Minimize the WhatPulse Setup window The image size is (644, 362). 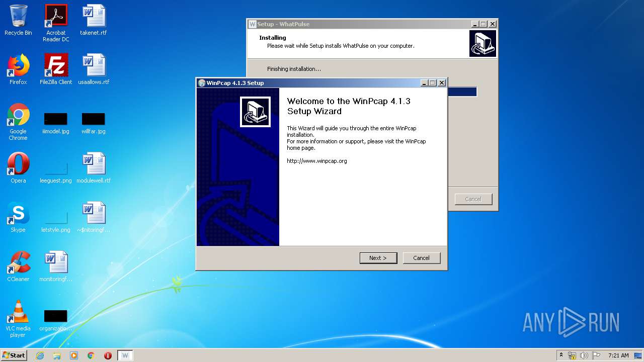pos(475,24)
